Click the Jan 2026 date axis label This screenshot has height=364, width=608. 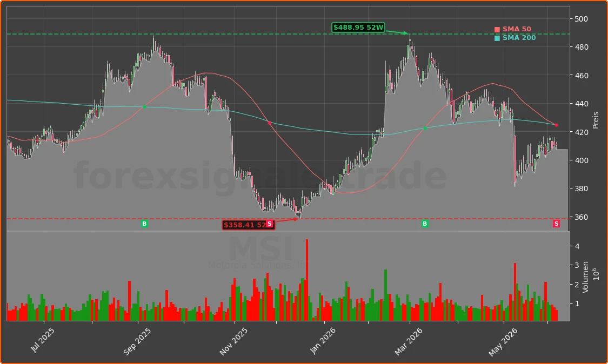(x=323, y=341)
